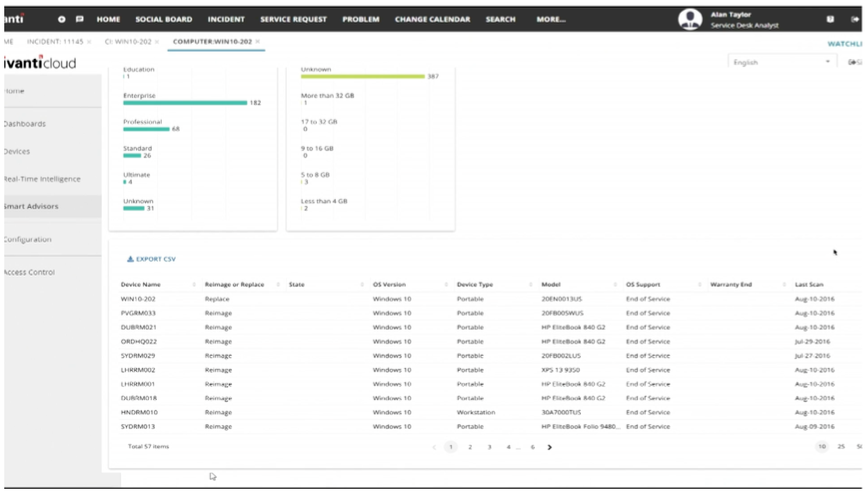Open PROBLEM in the top navigation
The image size is (867, 499).
[361, 19]
